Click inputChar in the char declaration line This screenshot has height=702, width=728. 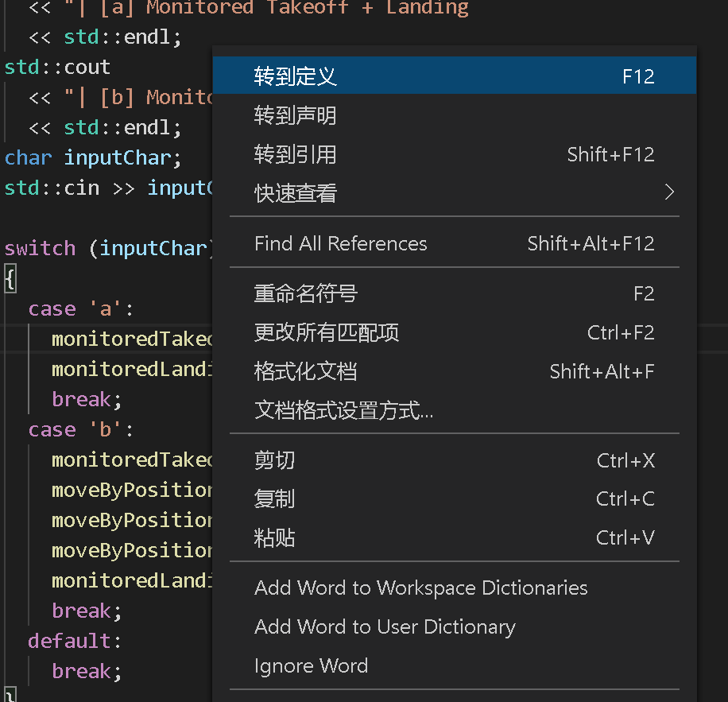(118, 158)
